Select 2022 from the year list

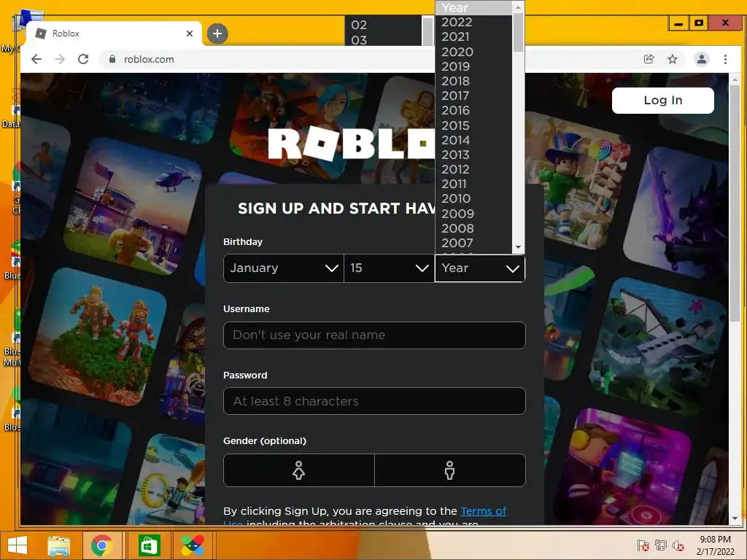tap(473, 22)
